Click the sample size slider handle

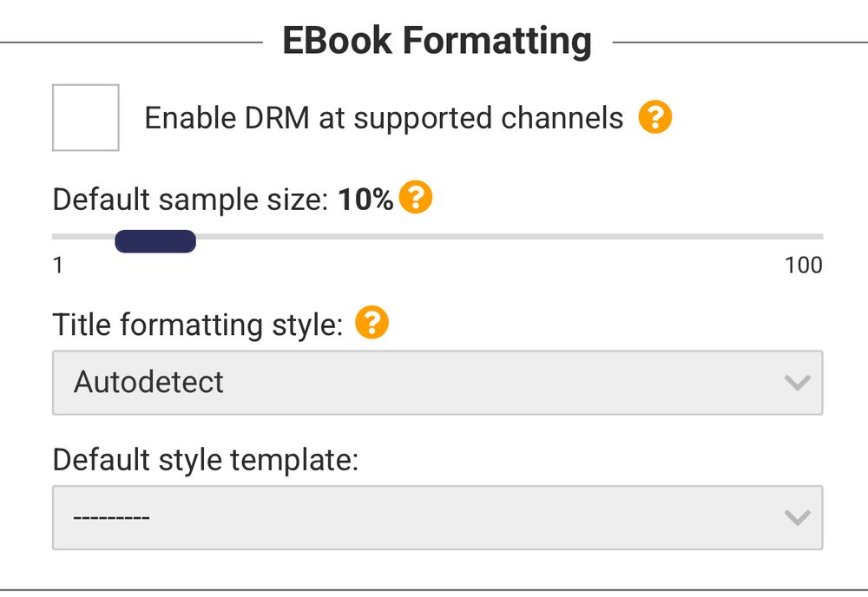(x=155, y=241)
